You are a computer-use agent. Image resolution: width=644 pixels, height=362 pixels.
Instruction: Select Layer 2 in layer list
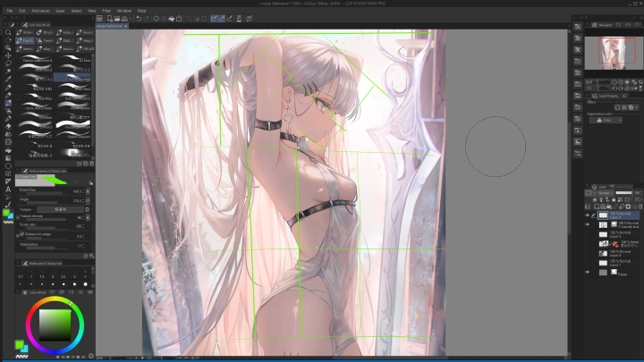(x=618, y=253)
